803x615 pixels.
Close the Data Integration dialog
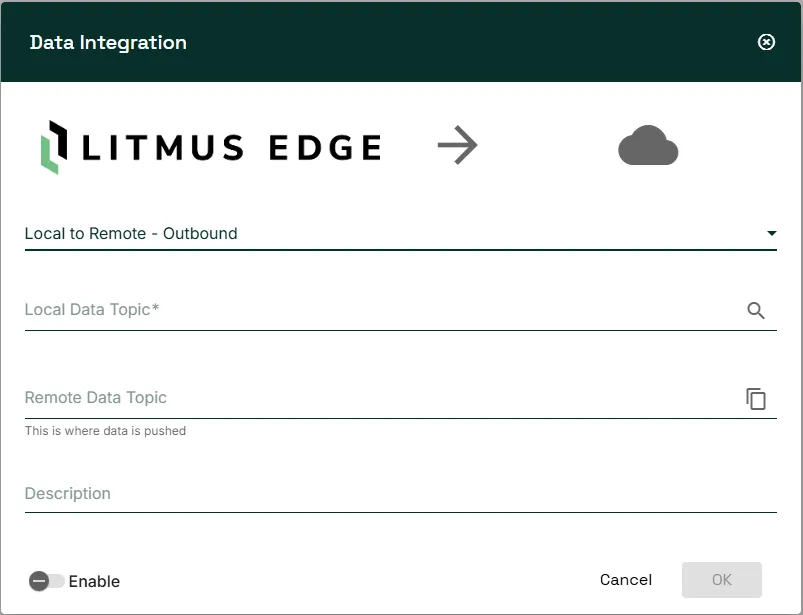tap(766, 42)
